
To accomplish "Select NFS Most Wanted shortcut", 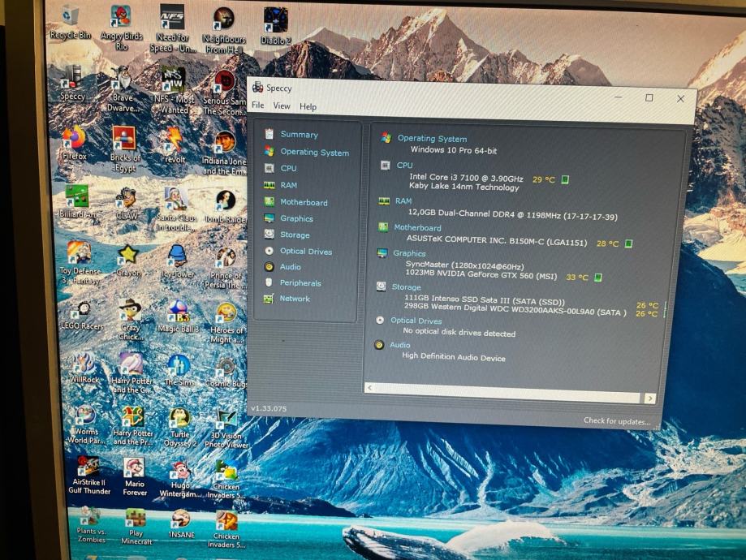I will 175,90.
